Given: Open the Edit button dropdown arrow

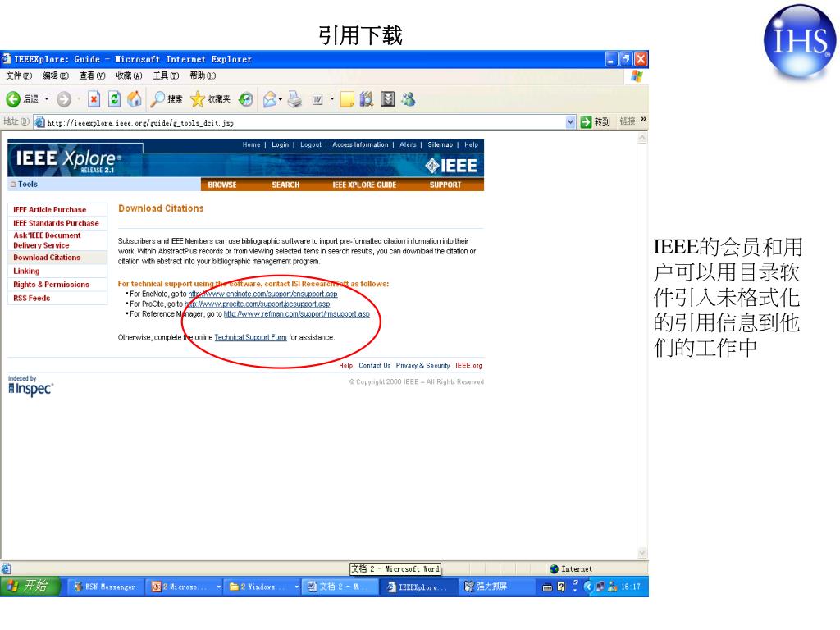Looking at the screenshot, I should pos(332,99).
